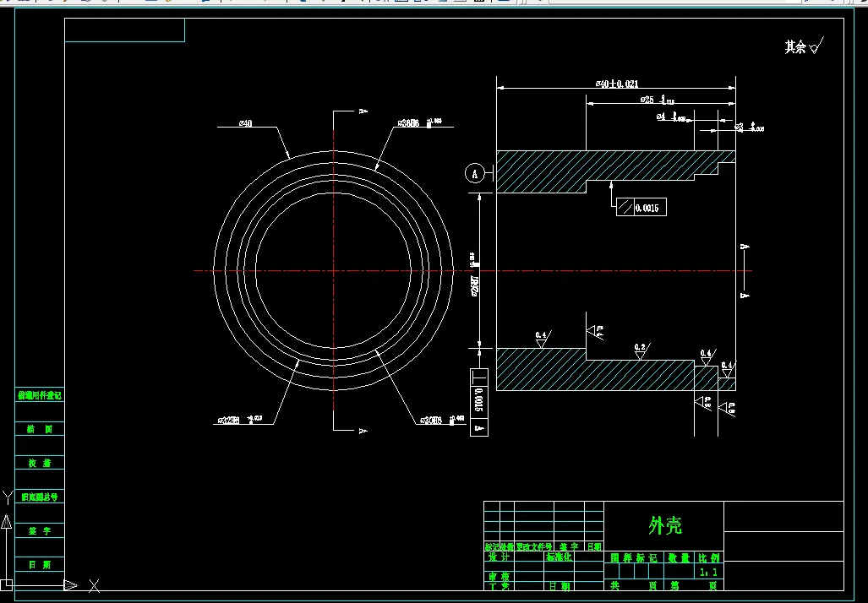Select the 图样标记 label
This screenshot has width=868, height=603.
tap(634, 557)
